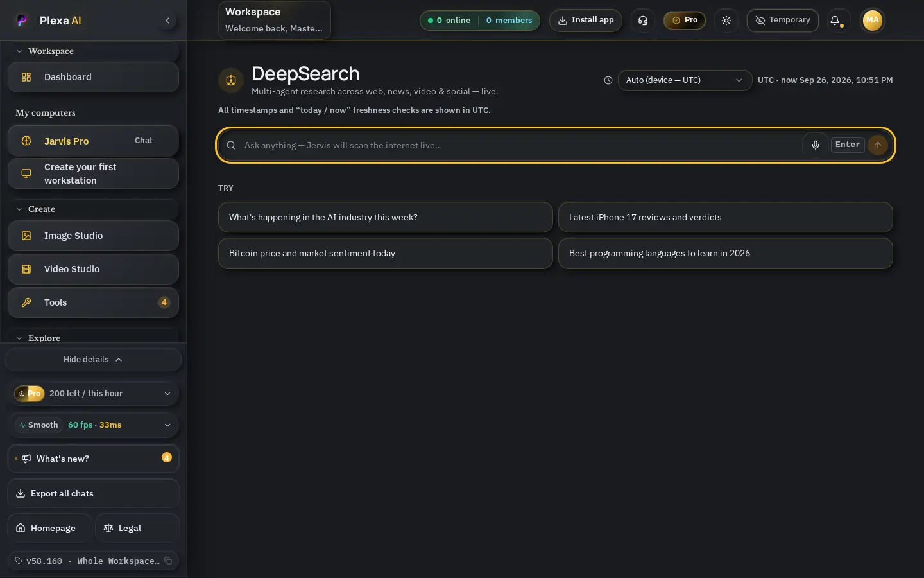Try 'Best programming languages to learn' suggestion

click(x=725, y=253)
